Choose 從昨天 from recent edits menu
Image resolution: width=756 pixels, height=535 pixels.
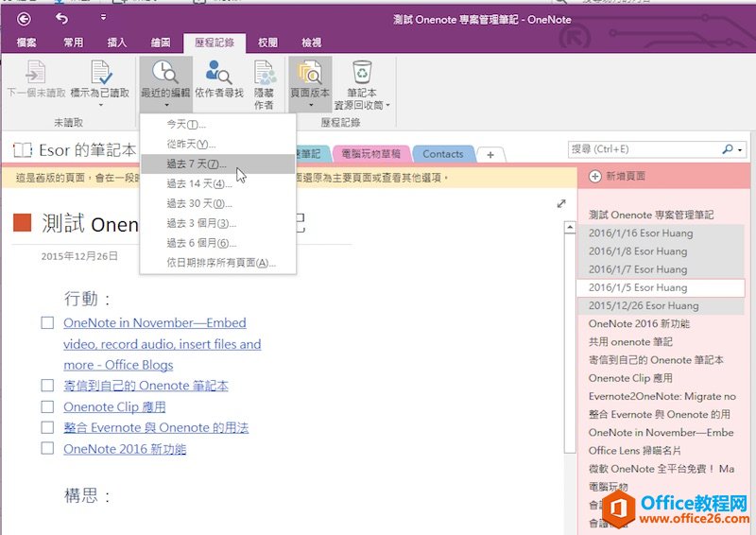(x=218, y=145)
